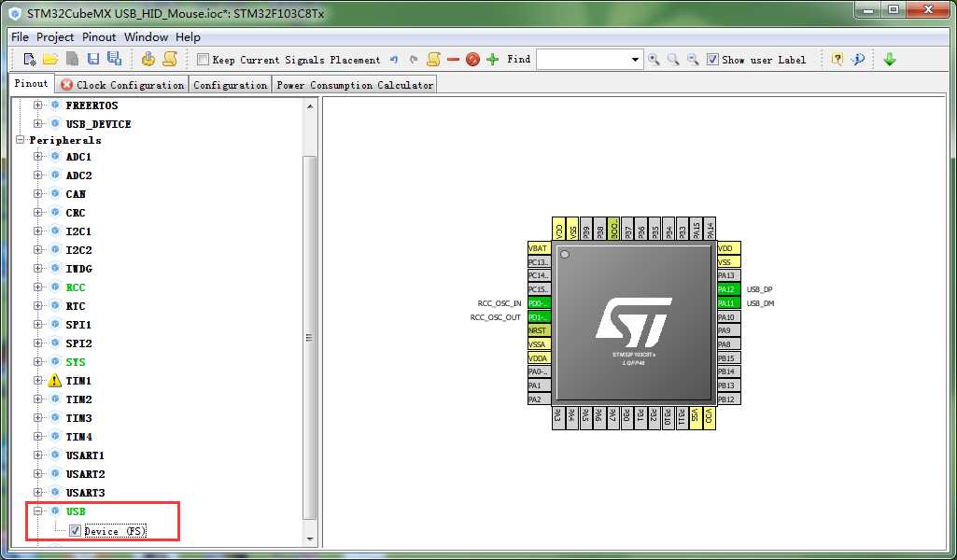Open the Help question mark icon
Viewport: 957px width, 560px height.
[837, 59]
